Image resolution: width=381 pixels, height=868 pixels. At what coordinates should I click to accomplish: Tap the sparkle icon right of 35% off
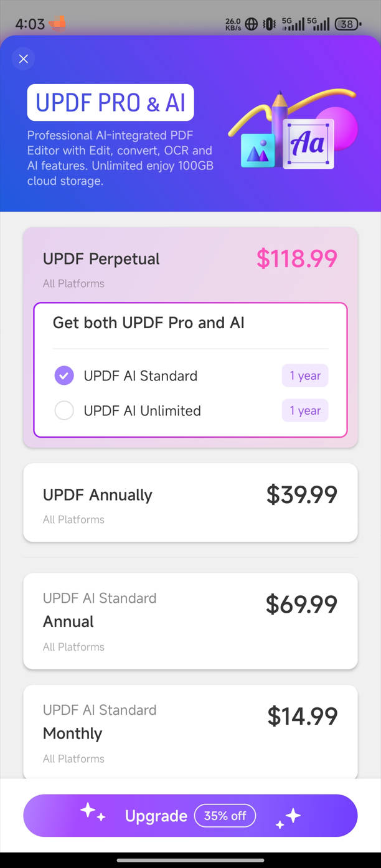pyautogui.click(x=288, y=818)
